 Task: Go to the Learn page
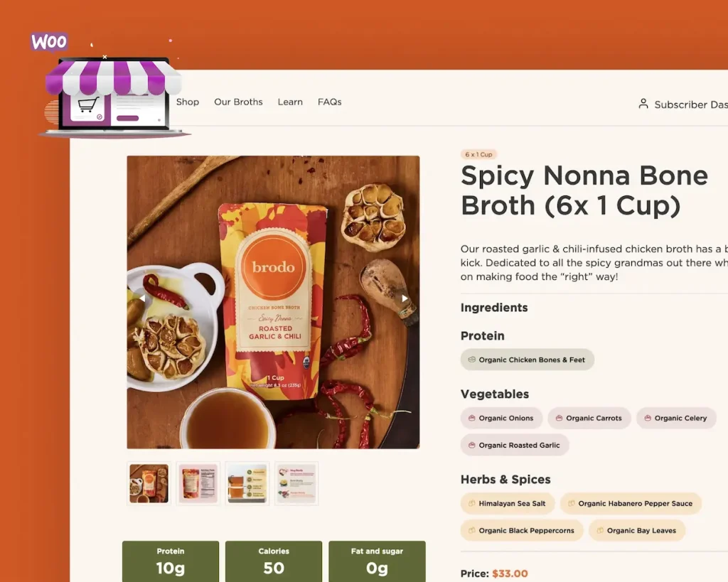click(x=290, y=102)
